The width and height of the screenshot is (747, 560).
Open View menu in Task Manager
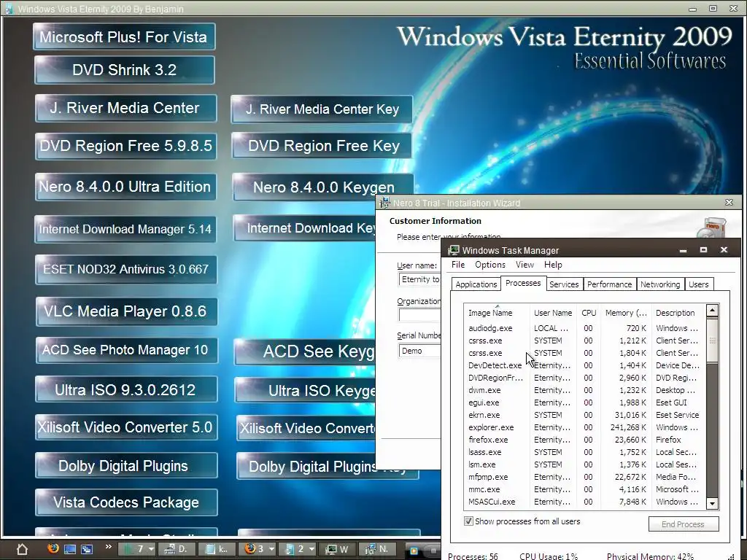click(525, 265)
